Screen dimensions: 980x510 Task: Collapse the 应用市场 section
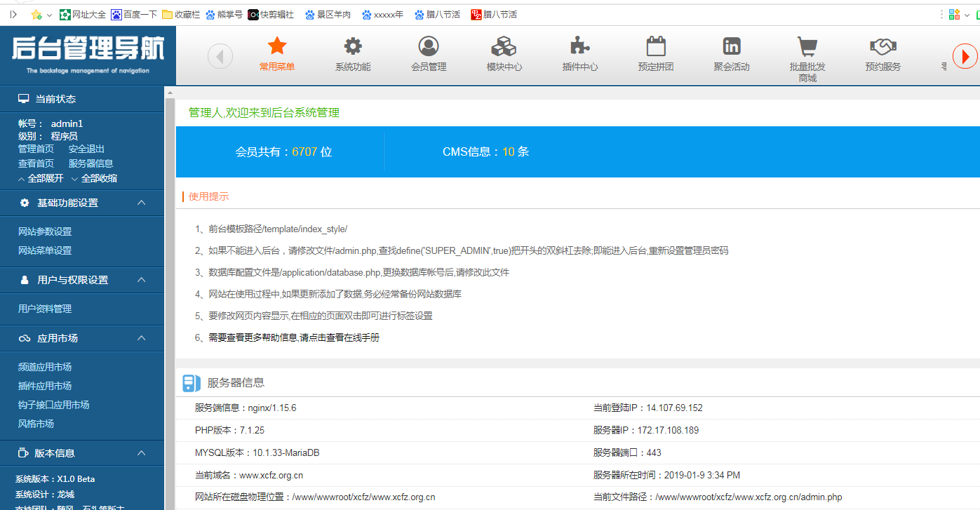pyautogui.click(x=141, y=338)
